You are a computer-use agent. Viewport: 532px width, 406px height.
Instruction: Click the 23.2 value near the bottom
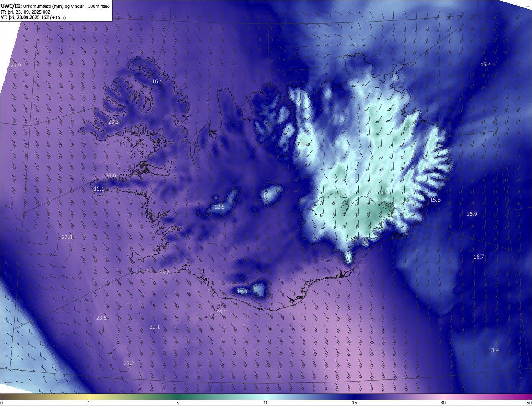tap(129, 363)
